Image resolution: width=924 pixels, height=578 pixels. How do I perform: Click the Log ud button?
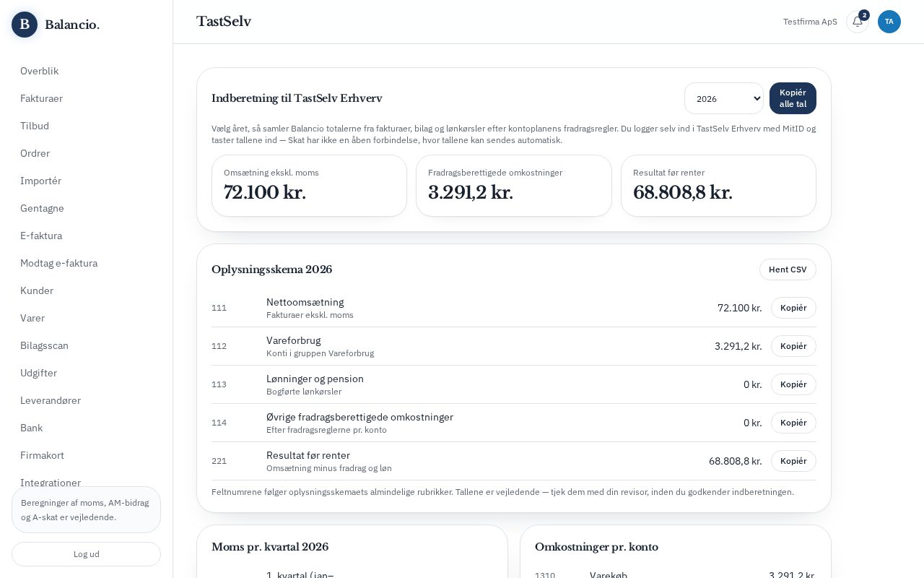pyautogui.click(x=87, y=554)
